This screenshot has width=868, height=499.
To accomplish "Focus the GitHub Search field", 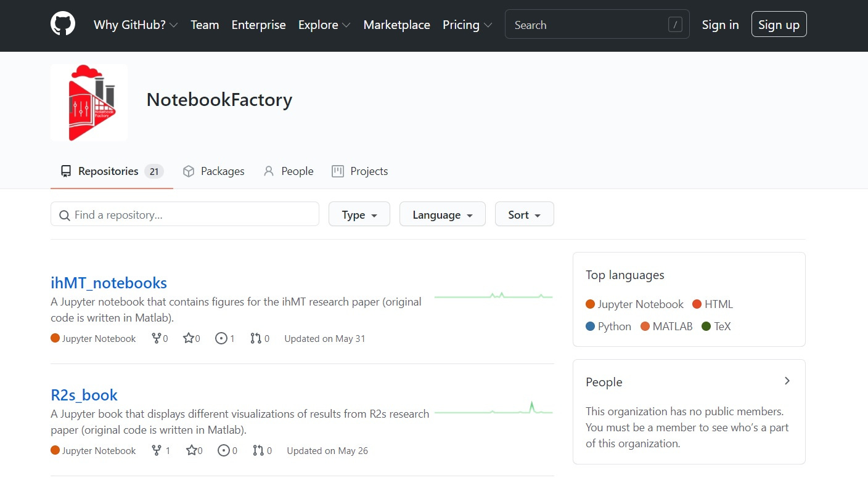I will pyautogui.click(x=597, y=25).
